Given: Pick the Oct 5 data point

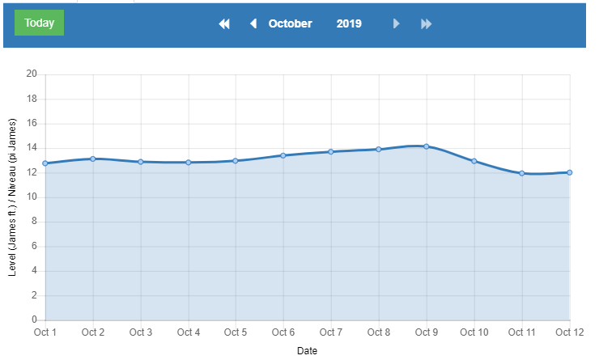Looking at the screenshot, I should tap(236, 161).
